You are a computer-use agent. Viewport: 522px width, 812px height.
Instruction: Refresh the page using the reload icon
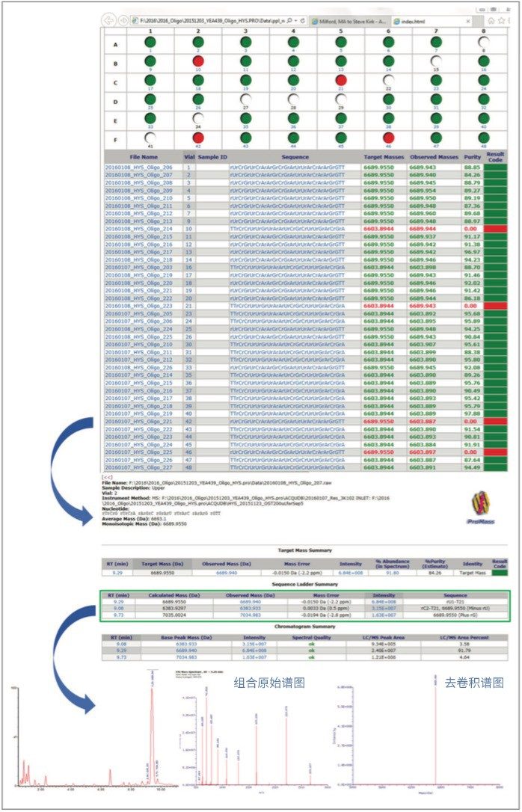click(x=301, y=21)
